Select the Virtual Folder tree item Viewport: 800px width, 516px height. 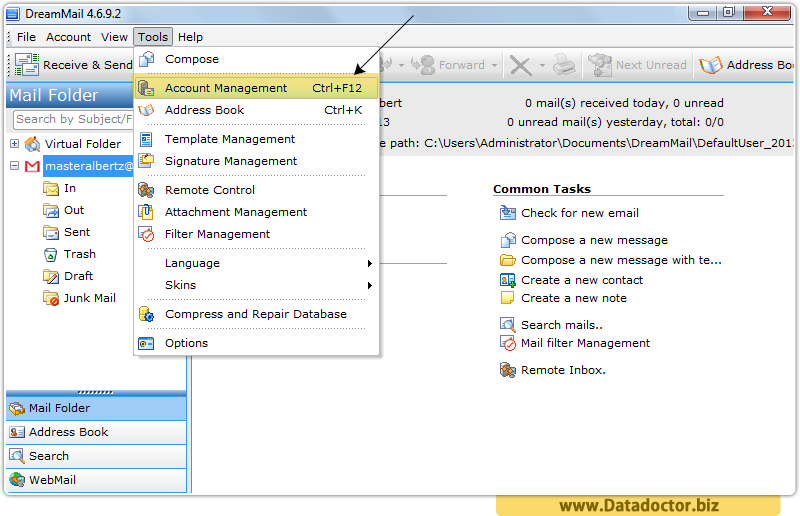pos(83,144)
